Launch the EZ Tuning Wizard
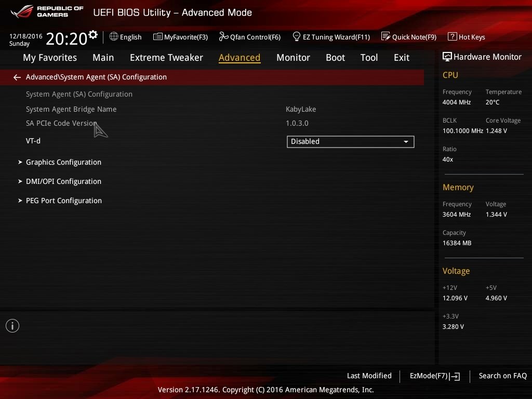The width and height of the screenshot is (532, 399). (x=331, y=37)
